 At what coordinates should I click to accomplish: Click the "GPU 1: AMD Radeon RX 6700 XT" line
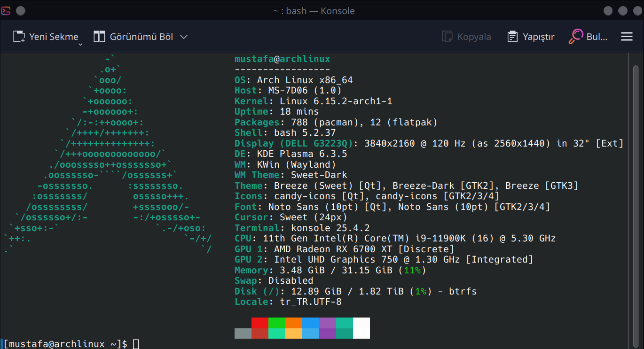(x=345, y=249)
